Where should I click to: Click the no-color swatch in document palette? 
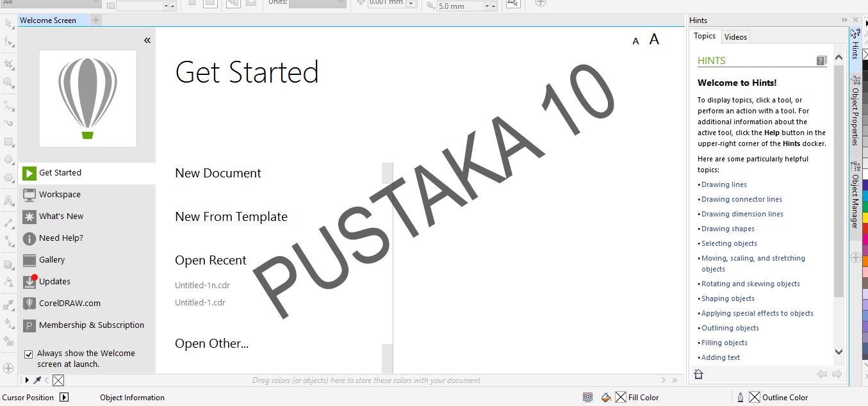click(x=58, y=380)
